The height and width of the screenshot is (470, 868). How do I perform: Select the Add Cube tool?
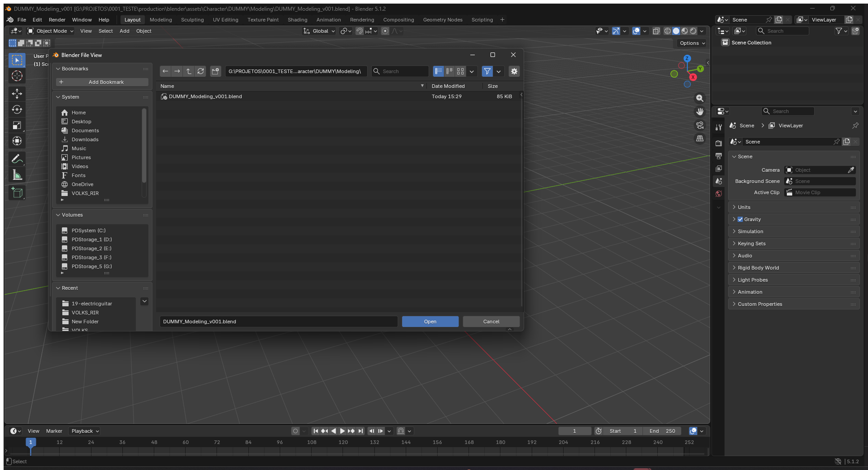pos(17,193)
